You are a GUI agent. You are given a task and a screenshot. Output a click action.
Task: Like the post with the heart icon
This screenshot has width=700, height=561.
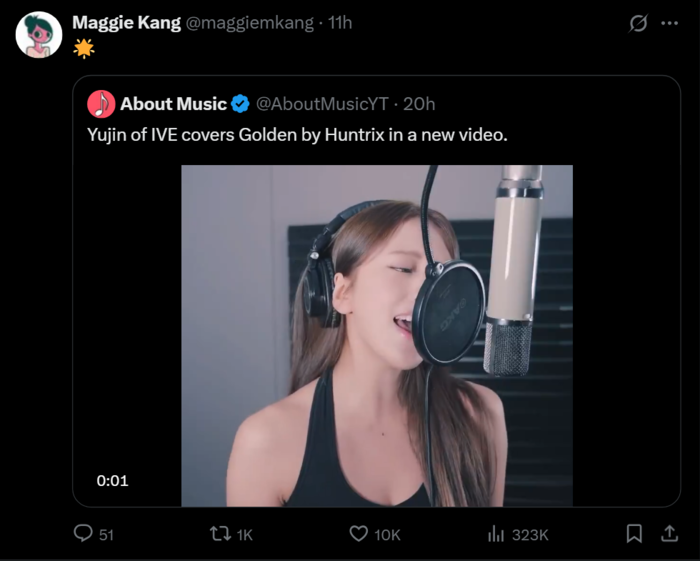[x=358, y=534]
